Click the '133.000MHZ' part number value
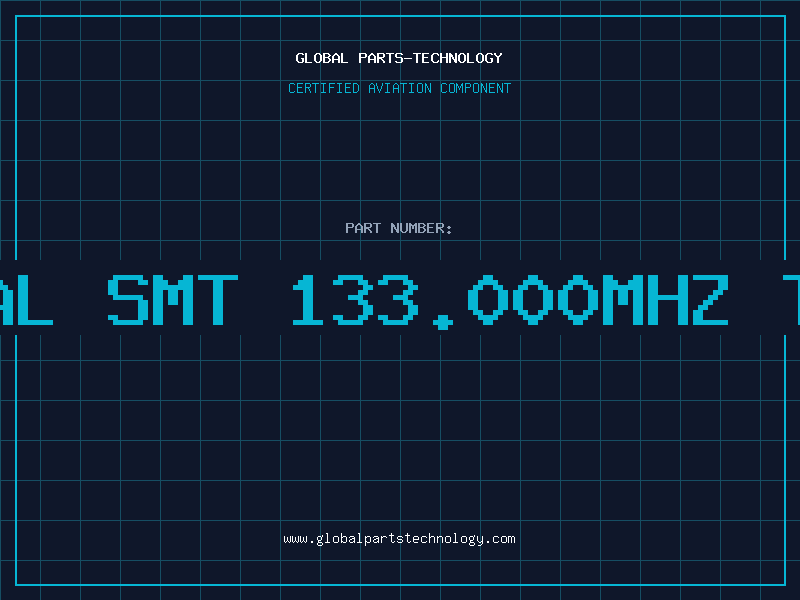The height and width of the screenshot is (600, 800). pos(510,301)
